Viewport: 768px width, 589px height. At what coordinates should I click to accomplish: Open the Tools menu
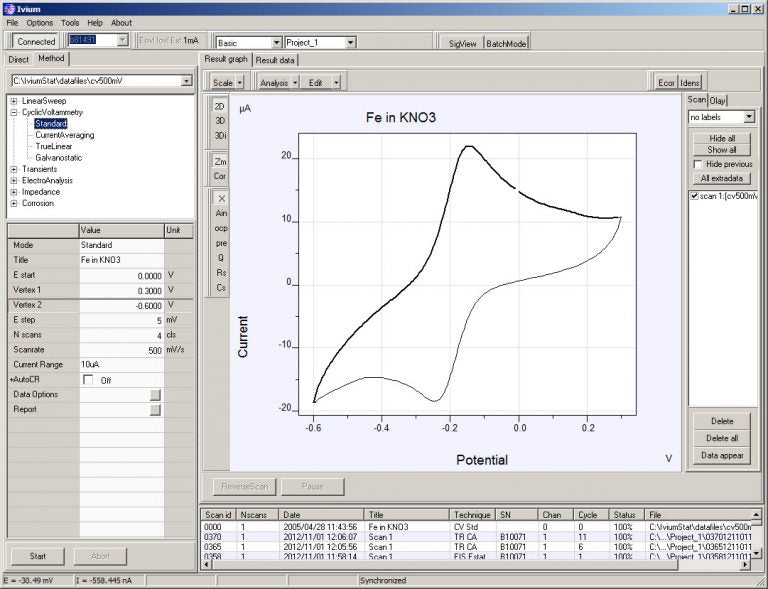[x=70, y=22]
